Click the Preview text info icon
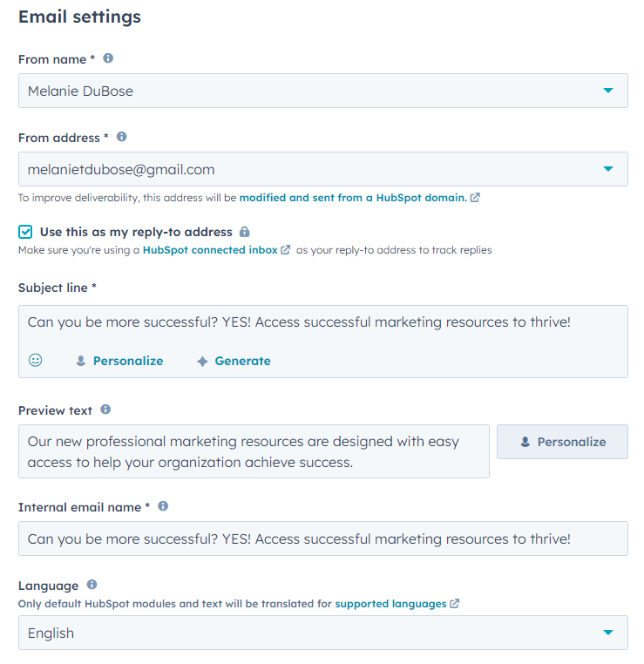The image size is (644, 664). coord(105,409)
